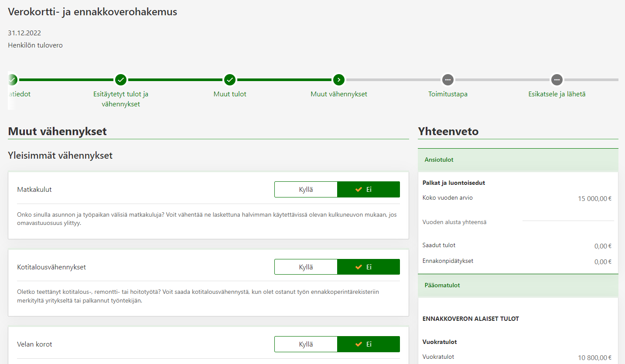
Task: Click the Muut vähennykset current step arrow icon
Action: 339,80
